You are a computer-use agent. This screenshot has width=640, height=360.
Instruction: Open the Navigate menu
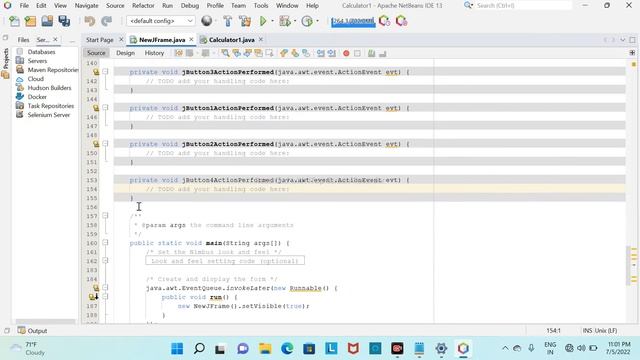(87, 6)
